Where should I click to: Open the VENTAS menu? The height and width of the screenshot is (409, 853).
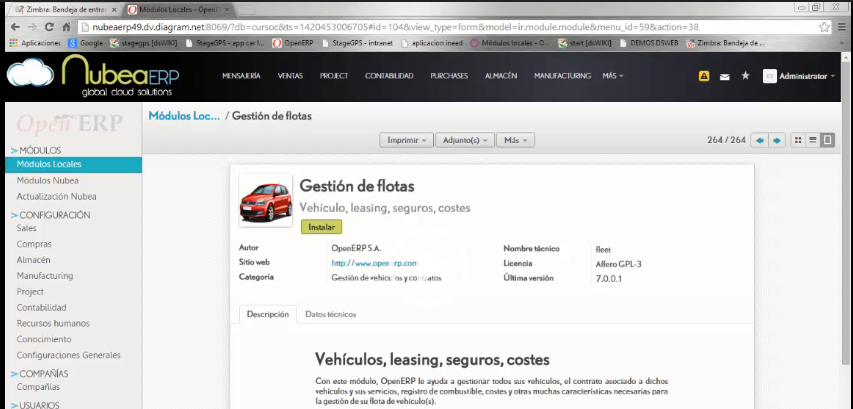290,76
